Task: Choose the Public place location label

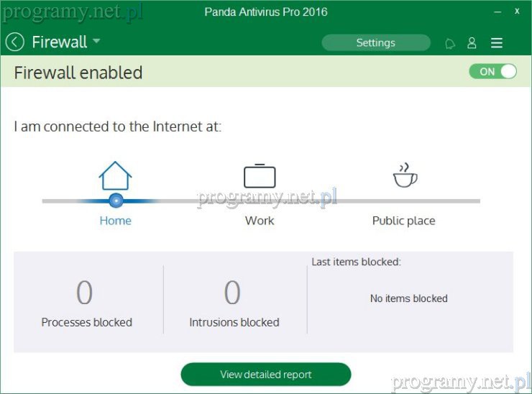Action: [x=403, y=221]
